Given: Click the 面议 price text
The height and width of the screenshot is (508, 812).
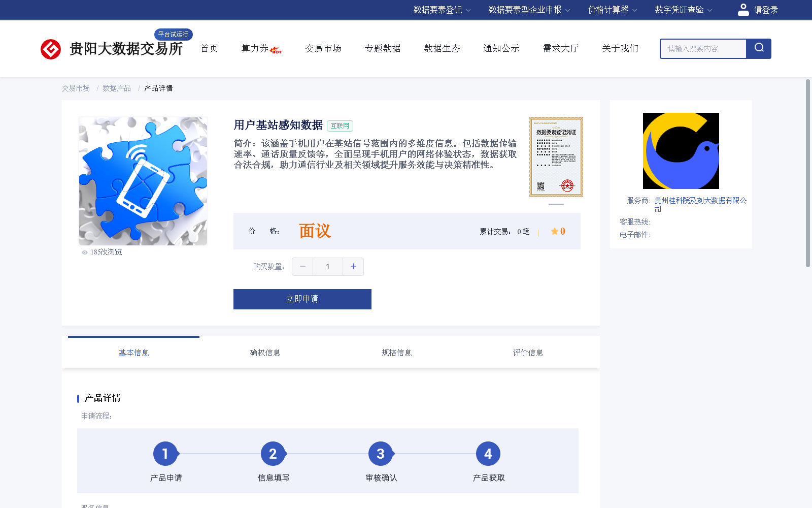Looking at the screenshot, I should pos(315,231).
